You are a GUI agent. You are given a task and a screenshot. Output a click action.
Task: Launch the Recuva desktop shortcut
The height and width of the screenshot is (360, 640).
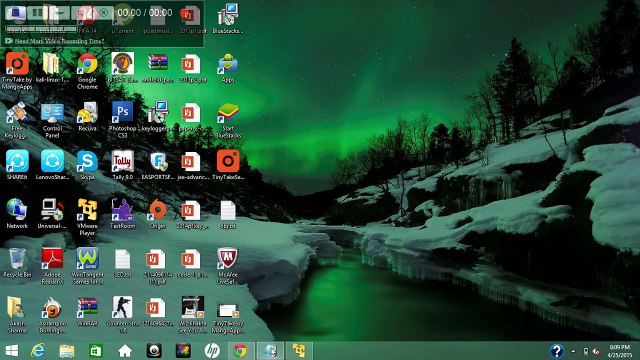pyautogui.click(x=87, y=116)
